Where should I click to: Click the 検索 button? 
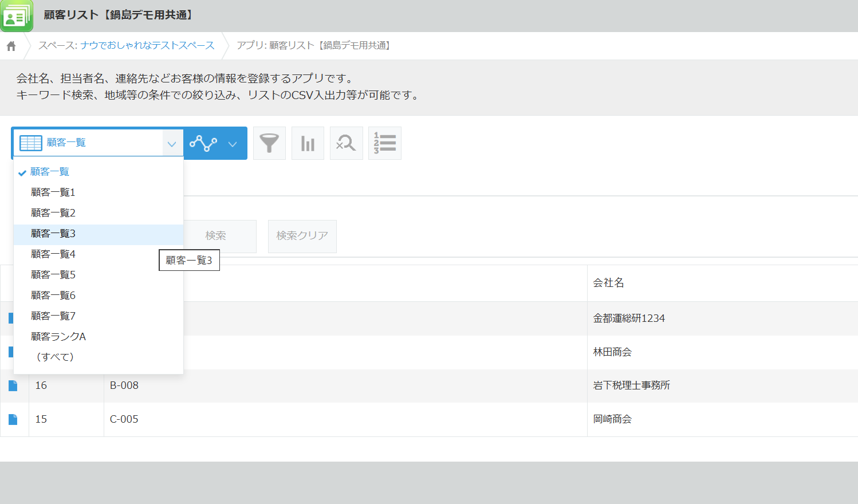(x=216, y=236)
